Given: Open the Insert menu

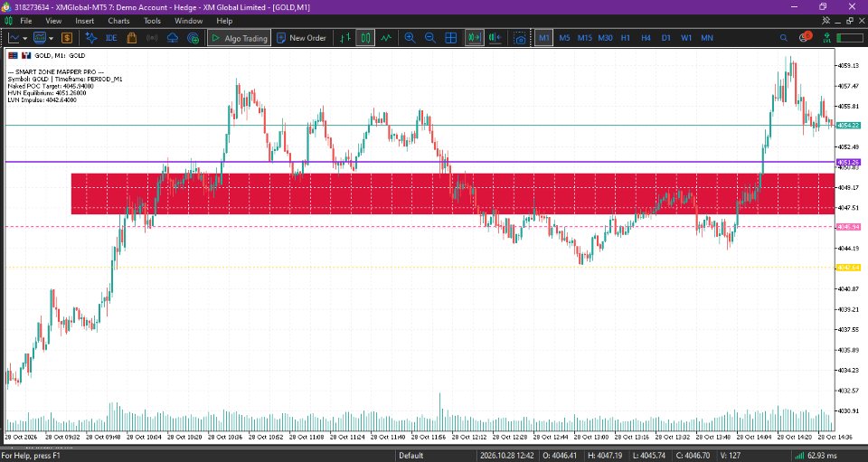Looking at the screenshot, I should [x=85, y=21].
